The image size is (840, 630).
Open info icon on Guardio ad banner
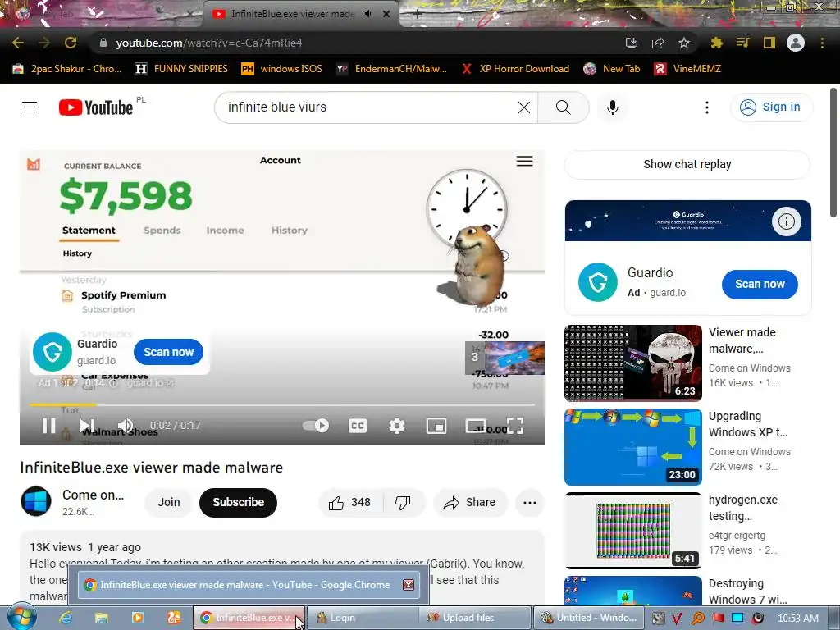click(787, 221)
